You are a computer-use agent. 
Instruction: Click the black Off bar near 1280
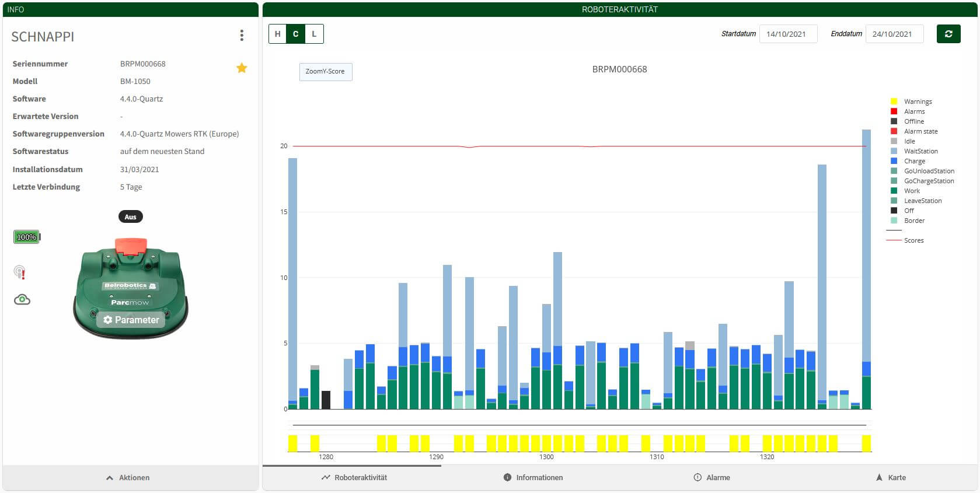click(x=326, y=400)
